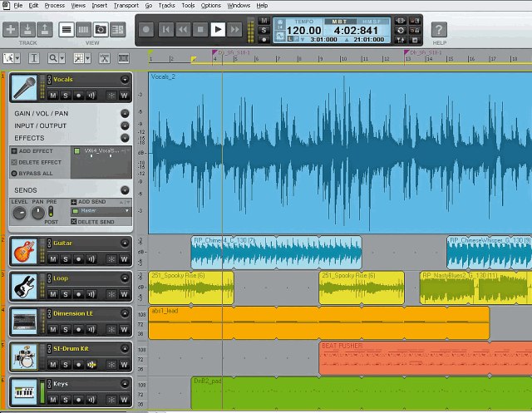Open the Insert menu
Screen dimensions: 532x413
point(99,6)
